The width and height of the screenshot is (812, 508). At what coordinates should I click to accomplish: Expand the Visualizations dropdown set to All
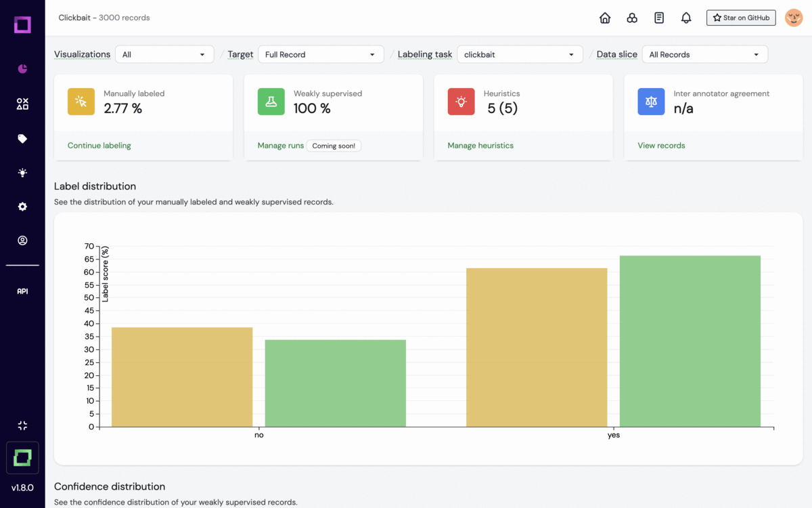coord(164,55)
